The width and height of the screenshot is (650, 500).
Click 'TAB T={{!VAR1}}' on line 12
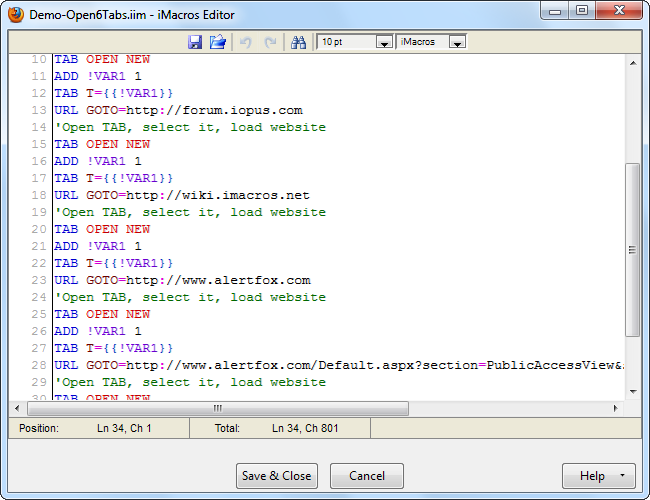click(x=114, y=93)
